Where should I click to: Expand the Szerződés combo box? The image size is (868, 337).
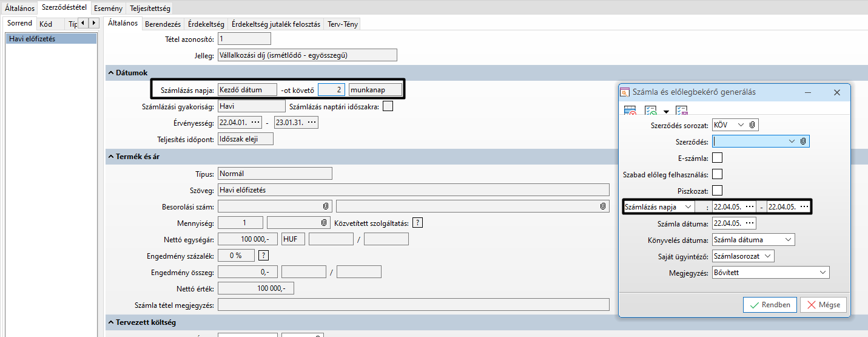792,141
